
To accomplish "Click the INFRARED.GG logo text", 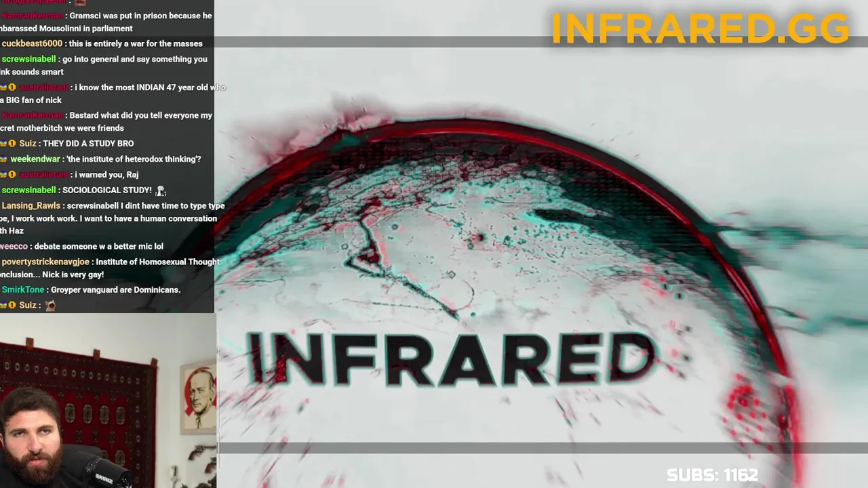I will tap(700, 28).
